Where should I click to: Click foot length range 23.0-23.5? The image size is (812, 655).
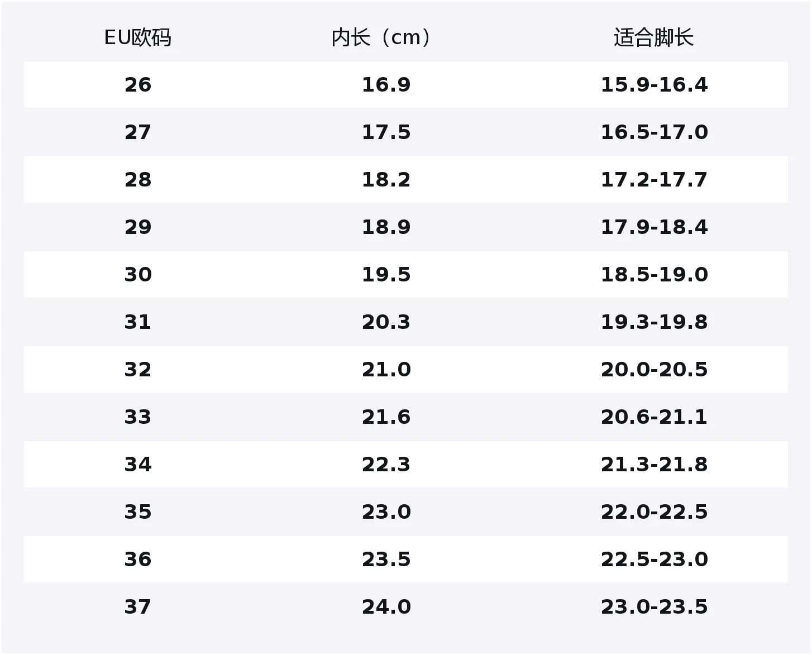[x=654, y=607]
